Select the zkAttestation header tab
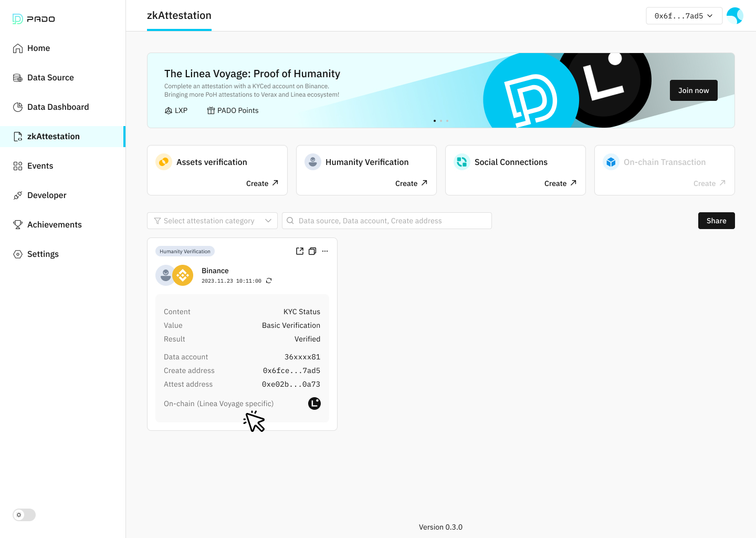The height and width of the screenshot is (538, 756). point(179,16)
